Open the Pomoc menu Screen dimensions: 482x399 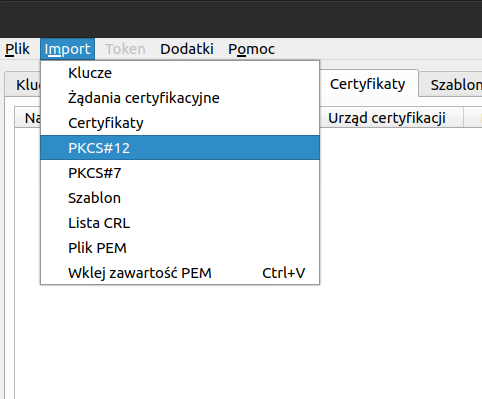point(251,49)
